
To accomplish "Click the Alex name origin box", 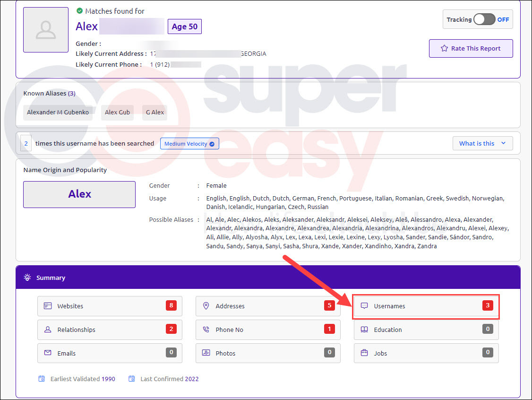I will [79, 194].
